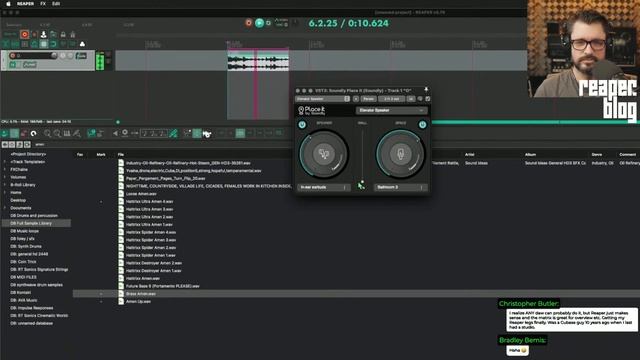Screen dimensions: 640x360
Task: Toggle the FX enabled checkbox
Action: tap(428, 99)
